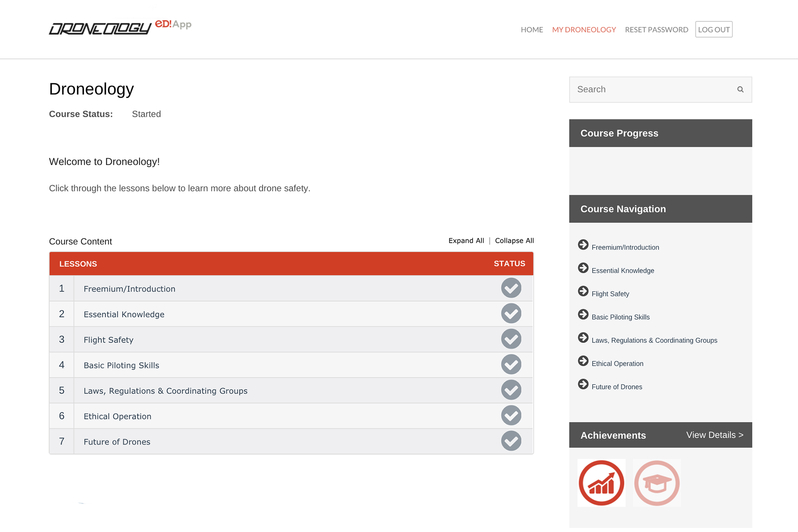
Task: Open the graduation cap achievement badge
Action: 657,483
